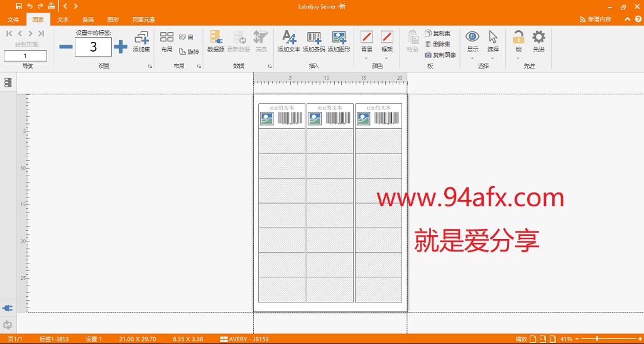This screenshot has width=644, height=344.
Task: Click the plug connection sidebar icon
Action: click(8, 308)
